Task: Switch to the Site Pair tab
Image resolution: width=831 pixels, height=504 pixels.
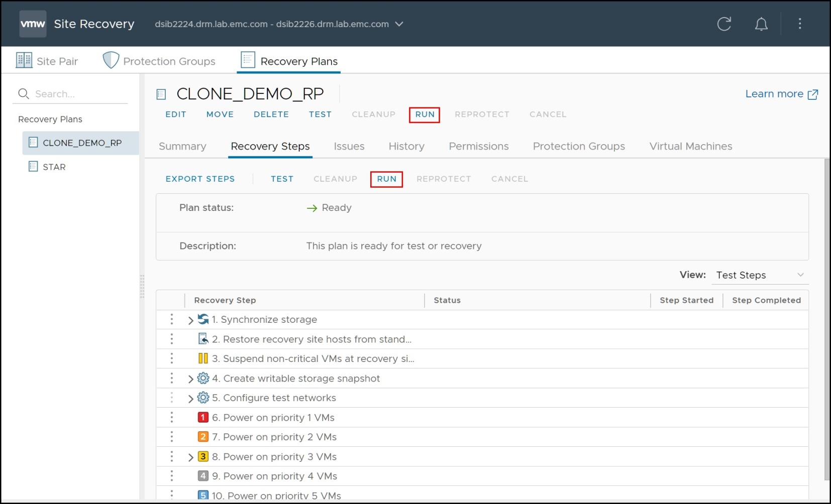Action: [47, 61]
